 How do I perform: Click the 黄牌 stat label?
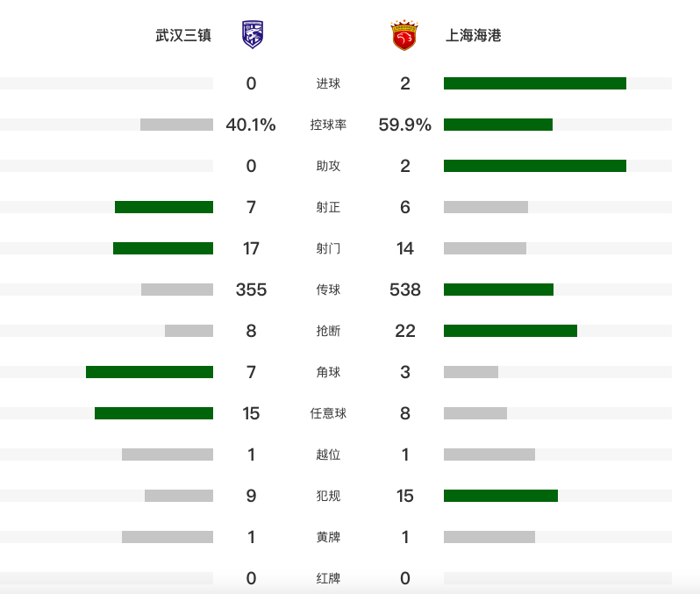pos(328,537)
